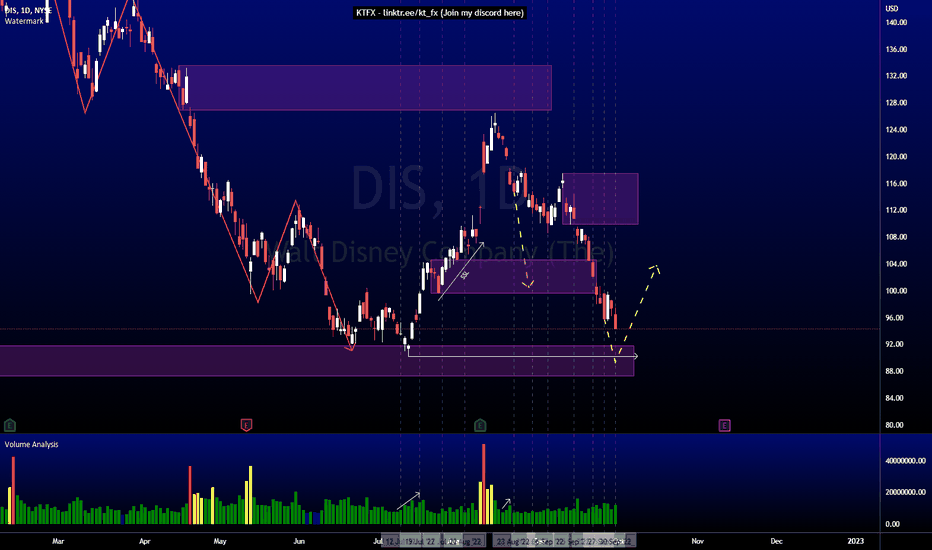Image resolution: width=932 pixels, height=550 pixels.
Task: Click the 20000000.00 volume axis label
Action: point(906,492)
